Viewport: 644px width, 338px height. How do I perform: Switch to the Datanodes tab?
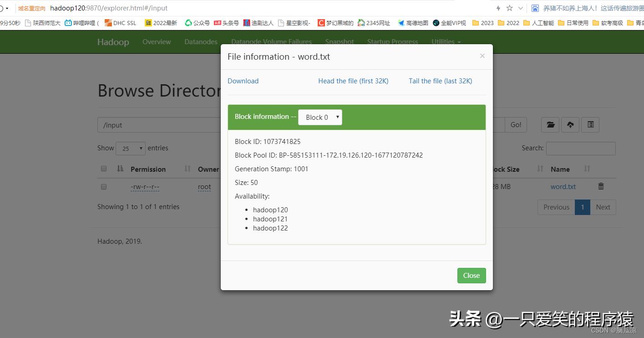coord(201,41)
